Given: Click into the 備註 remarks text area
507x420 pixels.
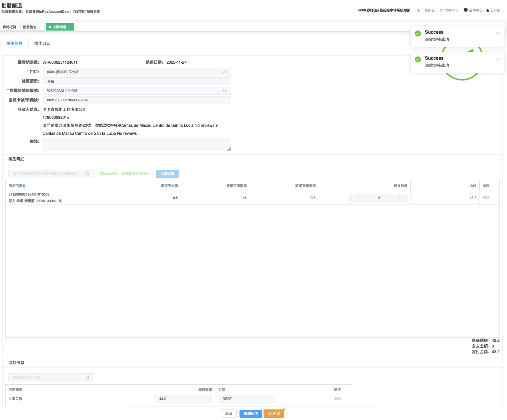Looking at the screenshot, I should [x=137, y=144].
